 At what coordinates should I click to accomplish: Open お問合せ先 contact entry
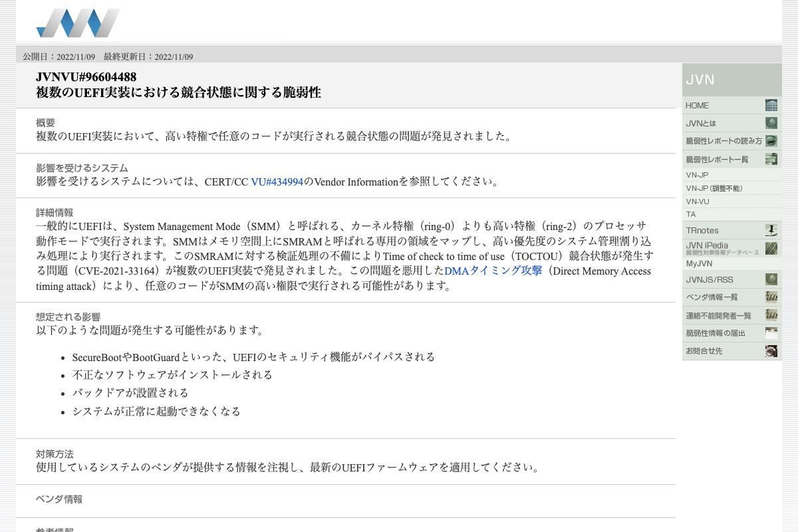pyautogui.click(x=731, y=351)
